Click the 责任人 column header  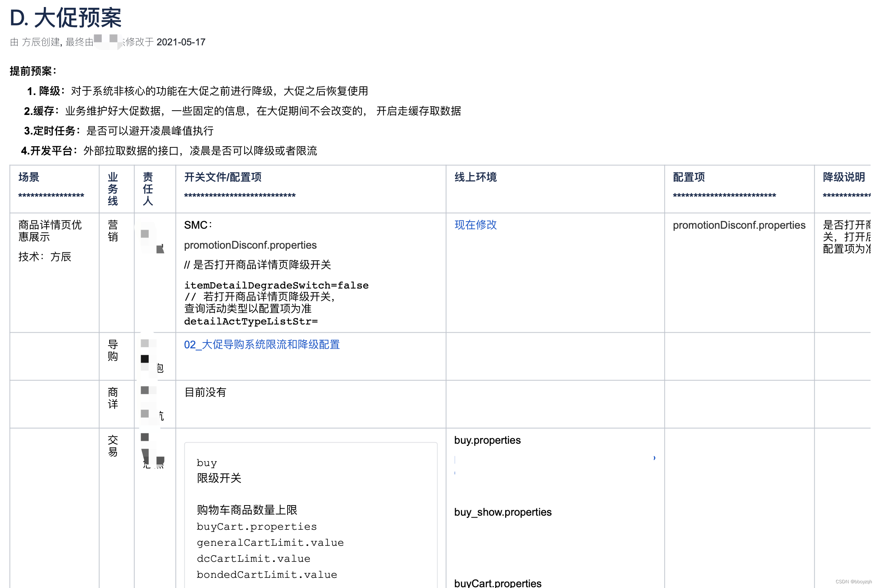(148, 189)
